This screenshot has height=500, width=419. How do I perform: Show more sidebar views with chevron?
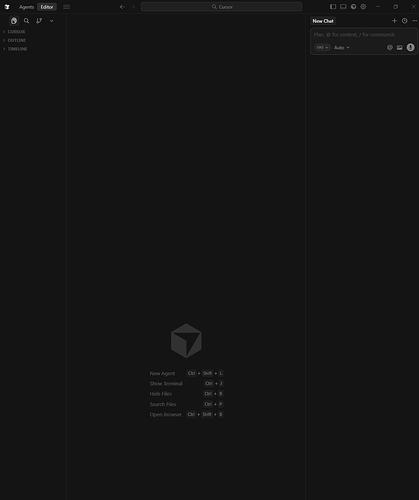(52, 21)
